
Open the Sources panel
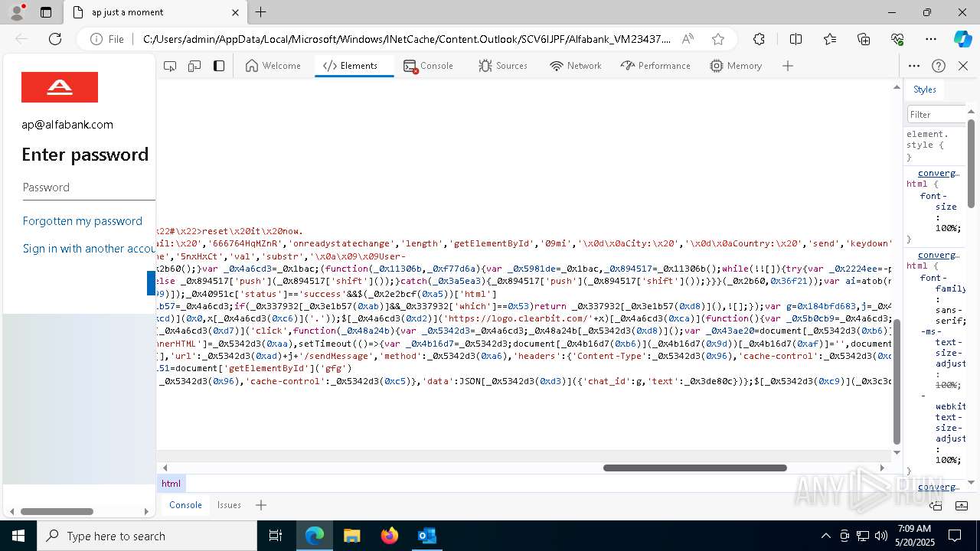[503, 66]
